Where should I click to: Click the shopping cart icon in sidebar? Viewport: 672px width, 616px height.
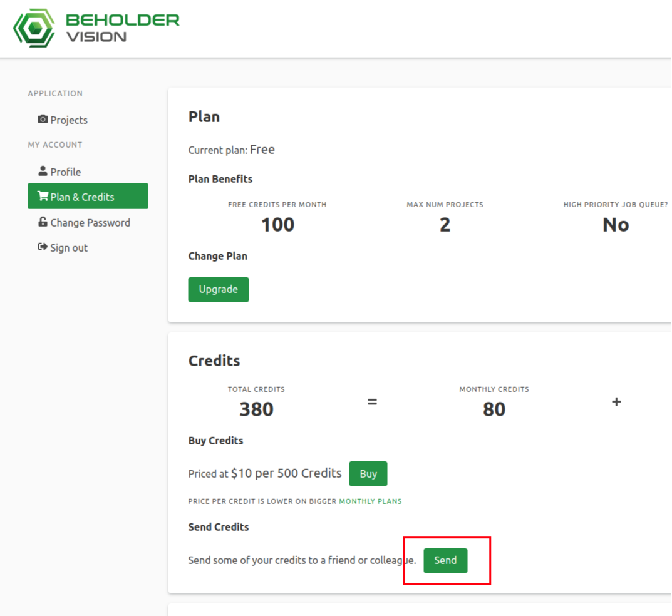click(x=43, y=196)
